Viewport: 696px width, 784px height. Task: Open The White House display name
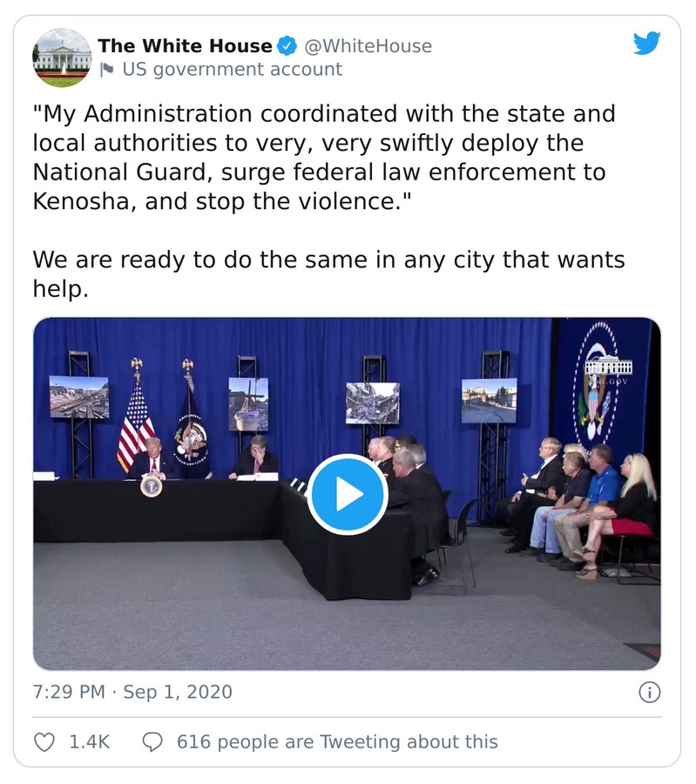coord(185,45)
